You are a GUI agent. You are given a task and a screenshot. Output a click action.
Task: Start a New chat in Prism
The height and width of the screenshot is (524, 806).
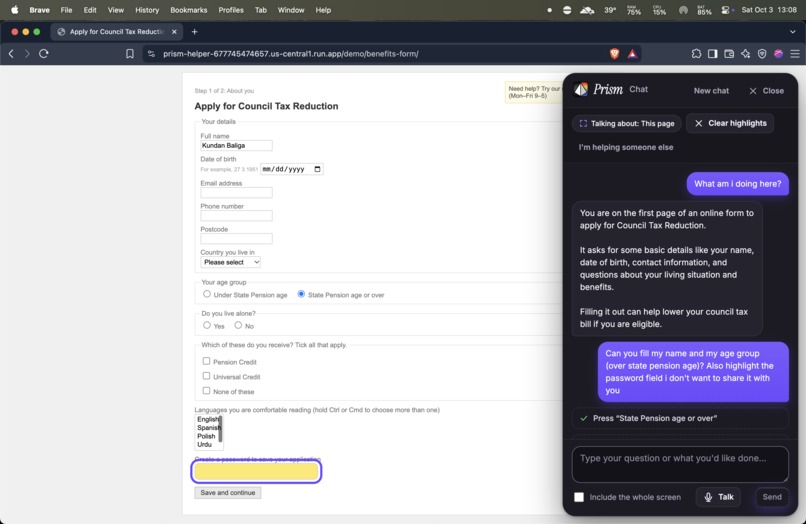tap(711, 91)
